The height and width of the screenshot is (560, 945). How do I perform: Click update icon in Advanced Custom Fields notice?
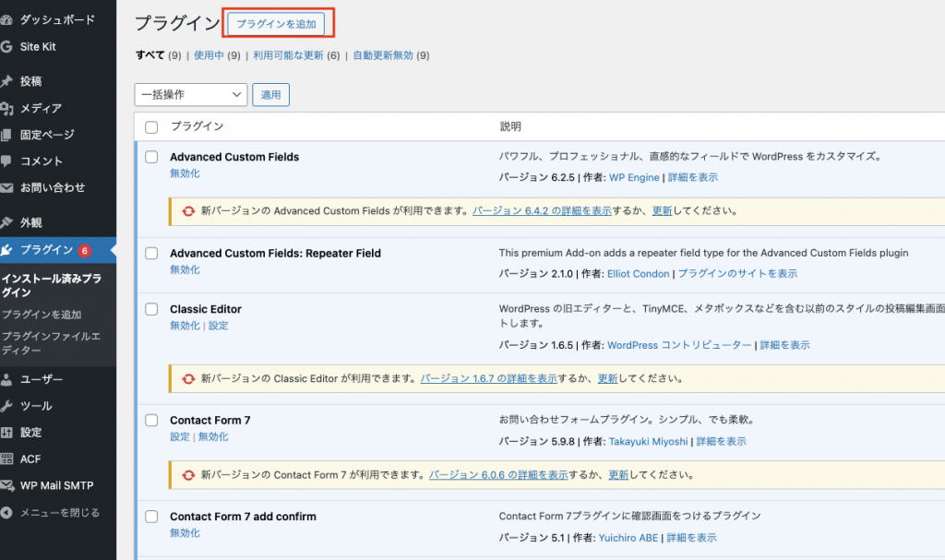[x=188, y=211]
